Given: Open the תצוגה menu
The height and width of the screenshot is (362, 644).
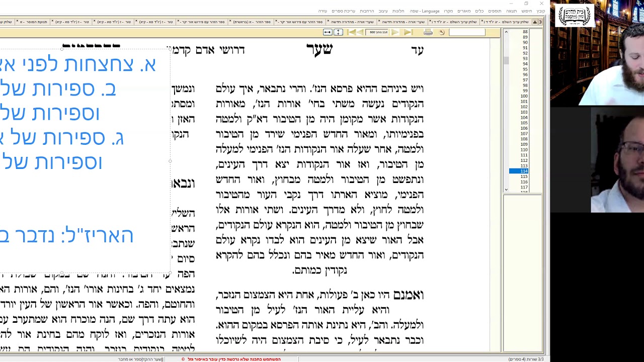Looking at the screenshot, I should tap(512, 11).
